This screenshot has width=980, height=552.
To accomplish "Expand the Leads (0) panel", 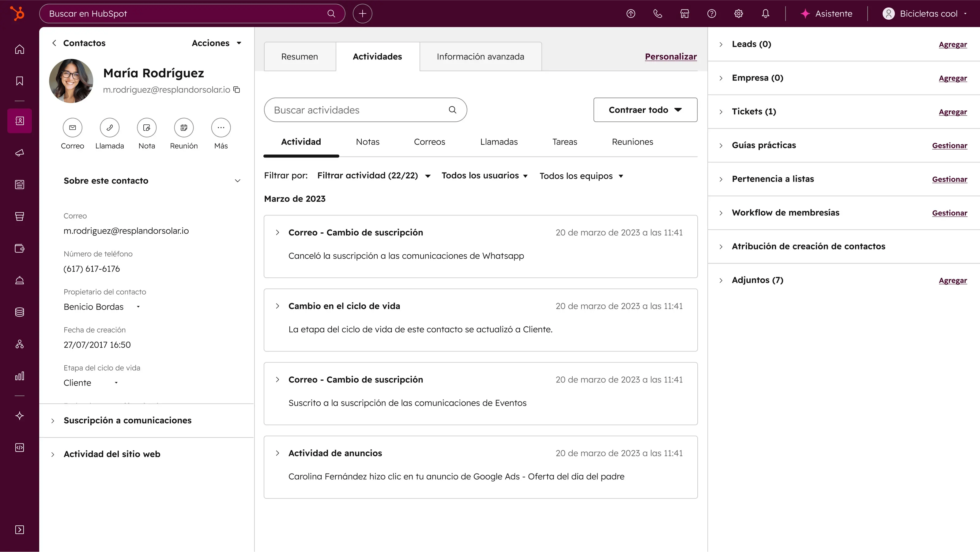I will click(x=721, y=44).
